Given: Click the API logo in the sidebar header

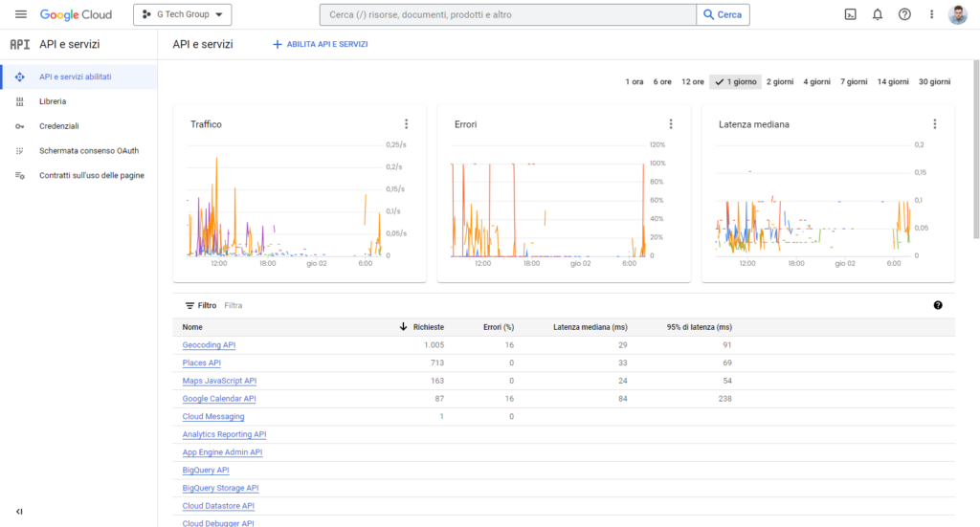Looking at the screenshot, I should point(19,44).
